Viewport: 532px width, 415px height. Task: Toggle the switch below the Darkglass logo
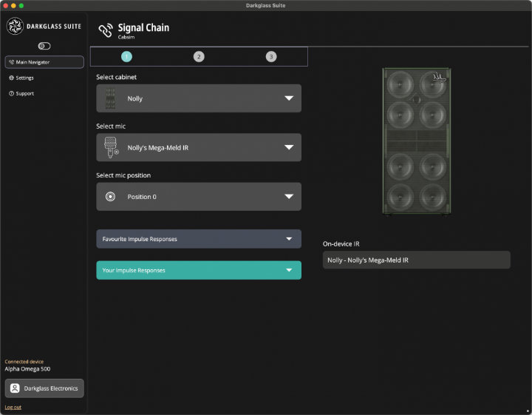44,46
